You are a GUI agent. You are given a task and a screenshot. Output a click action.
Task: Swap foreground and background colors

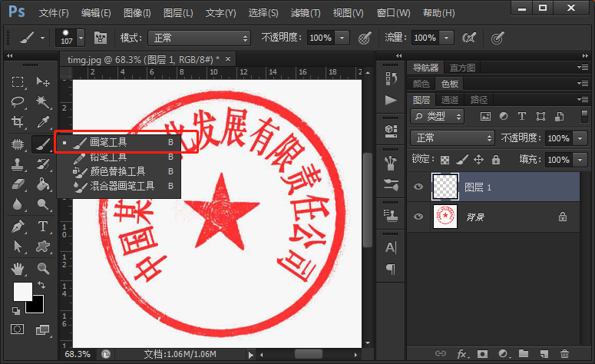[x=41, y=284]
